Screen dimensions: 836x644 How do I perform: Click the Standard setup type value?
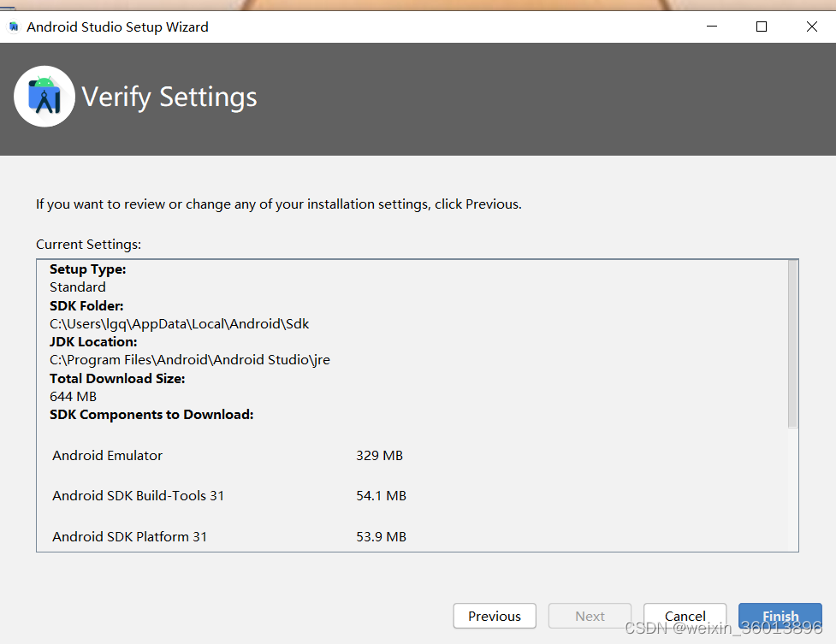[x=78, y=287]
